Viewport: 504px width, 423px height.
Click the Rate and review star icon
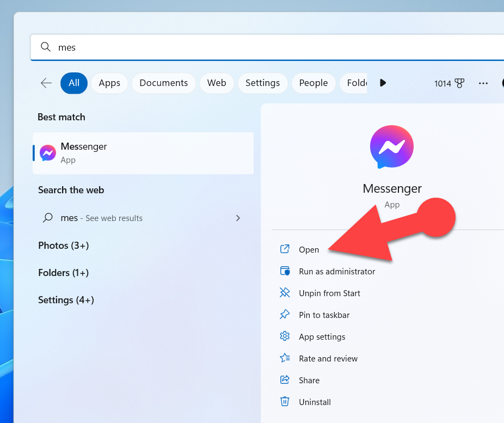(285, 358)
